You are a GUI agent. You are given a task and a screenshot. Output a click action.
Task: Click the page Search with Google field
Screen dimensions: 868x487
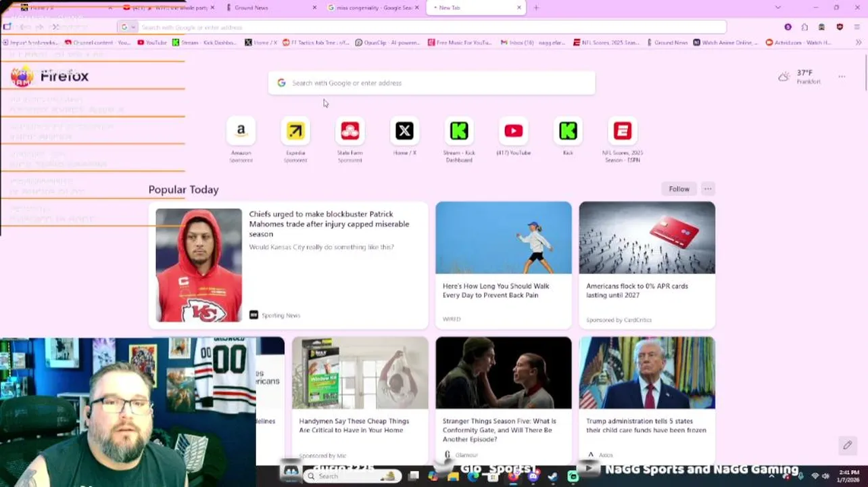click(x=431, y=83)
